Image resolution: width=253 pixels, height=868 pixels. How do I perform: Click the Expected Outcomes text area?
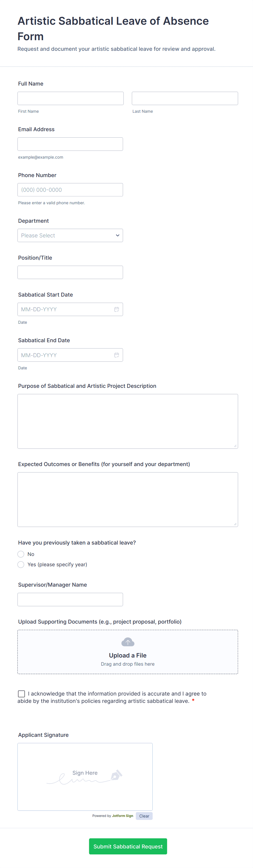[x=128, y=499]
